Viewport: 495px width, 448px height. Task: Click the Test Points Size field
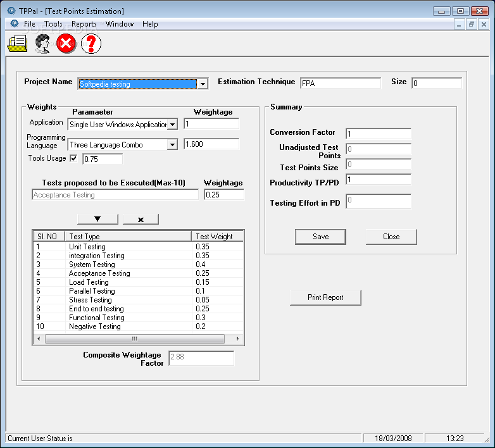click(379, 164)
